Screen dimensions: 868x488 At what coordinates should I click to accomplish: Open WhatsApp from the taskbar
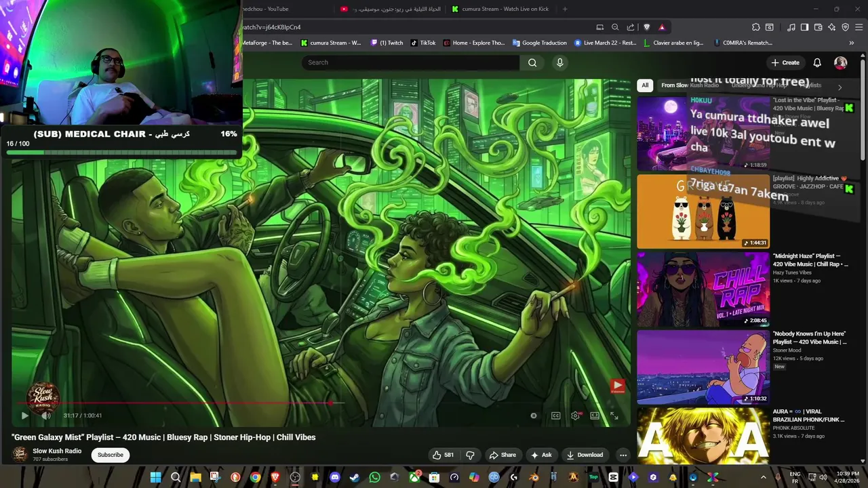[375, 477]
